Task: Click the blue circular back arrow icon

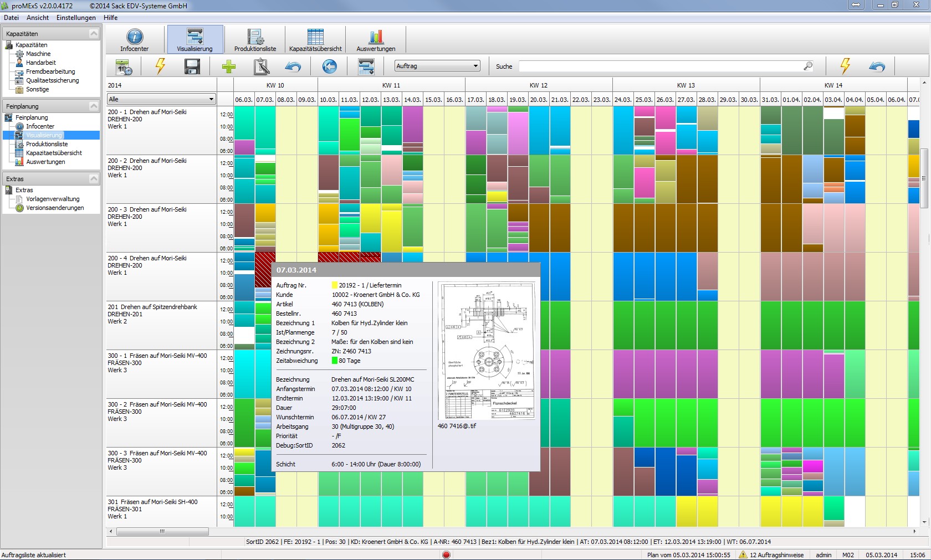Action: (330, 66)
